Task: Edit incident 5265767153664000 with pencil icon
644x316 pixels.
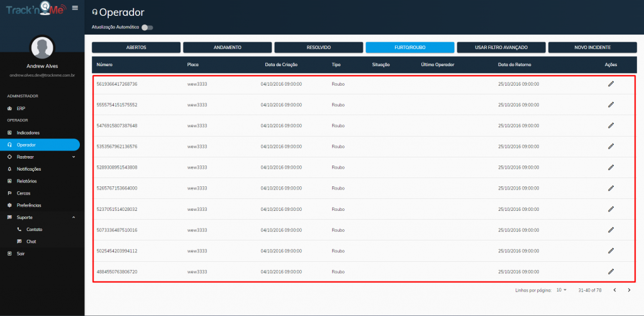Action: pyautogui.click(x=611, y=188)
